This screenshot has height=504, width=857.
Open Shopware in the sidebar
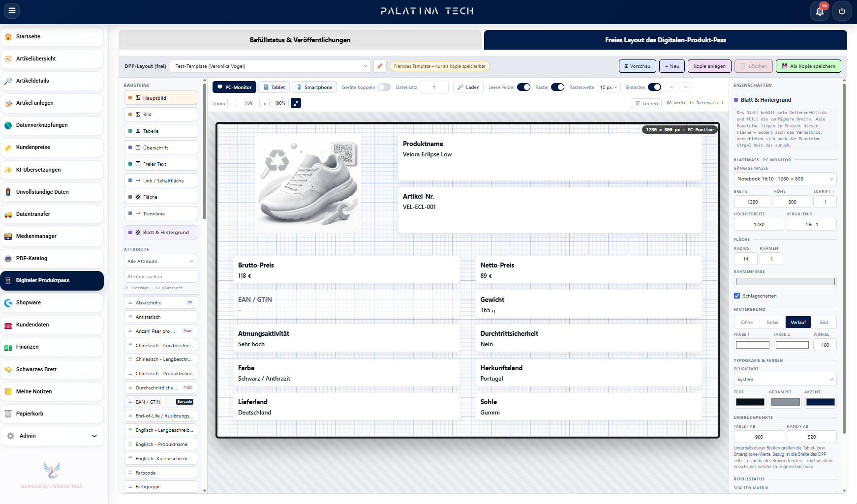[52, 302]
